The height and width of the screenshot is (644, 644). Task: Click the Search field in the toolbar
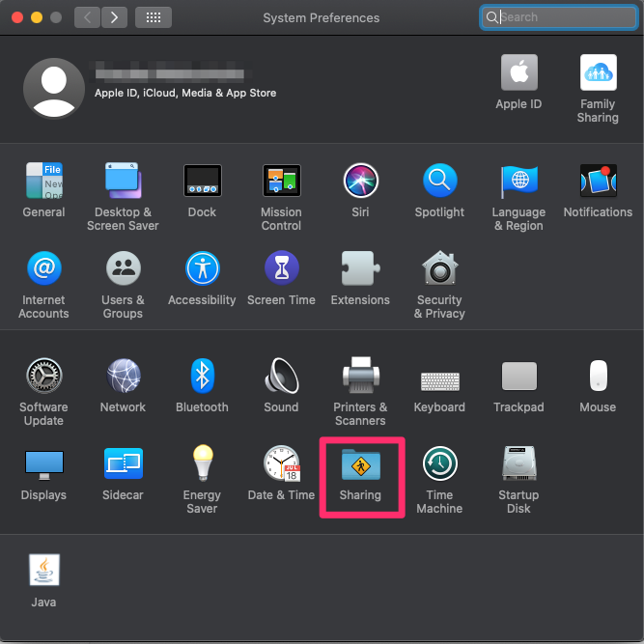559,17
